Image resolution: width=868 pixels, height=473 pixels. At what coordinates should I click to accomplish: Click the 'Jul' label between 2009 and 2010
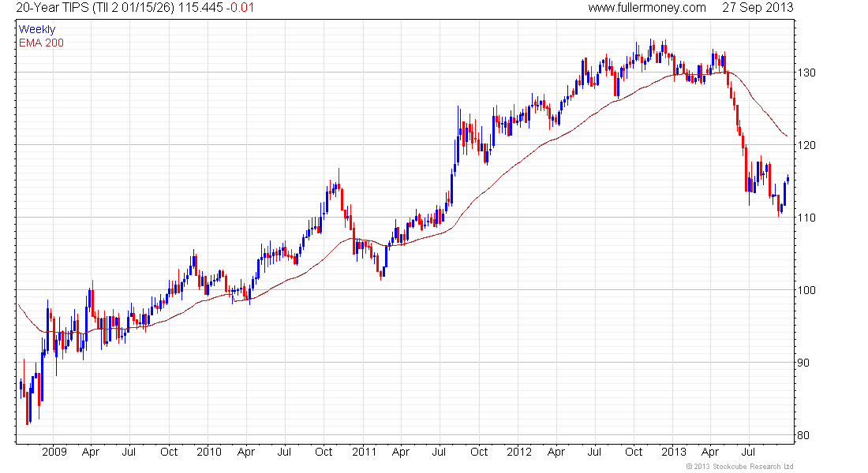pyautogui.click(x=129, y=452)
